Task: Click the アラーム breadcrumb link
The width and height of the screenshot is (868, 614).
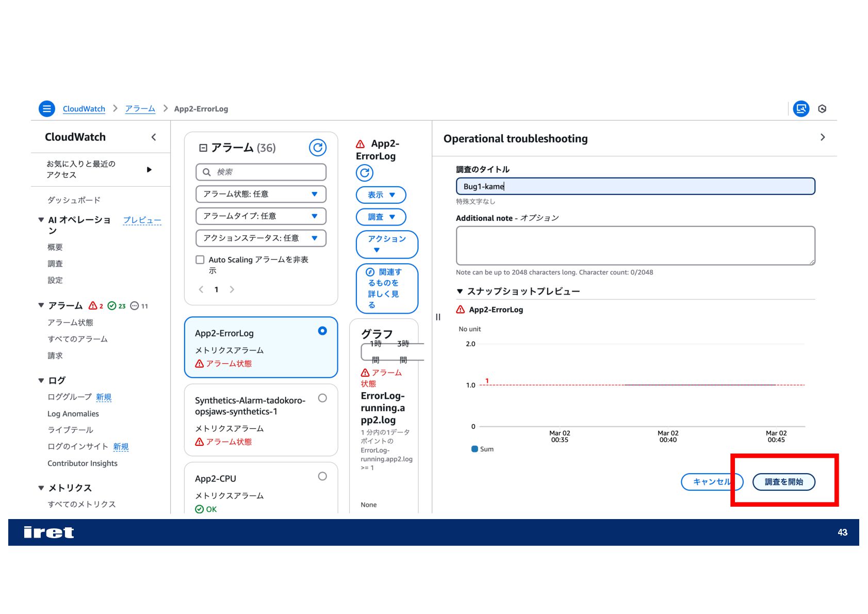Action: [x=140, y=109]
